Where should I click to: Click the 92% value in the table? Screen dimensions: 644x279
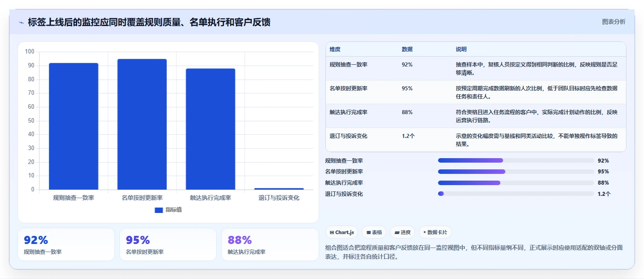coord(407,65)
